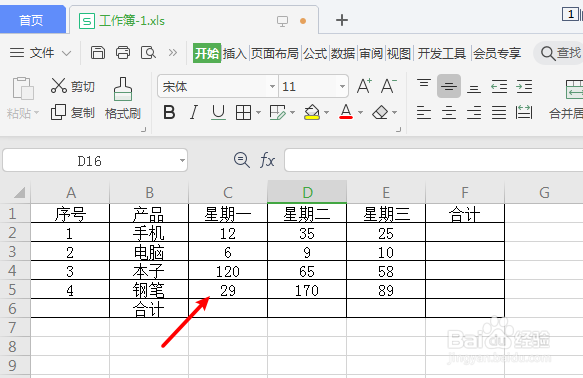The width and height of the screenshot is (583, 378).
Task: Select column D header
Action: pyautogui.click(x=307, y=192)
